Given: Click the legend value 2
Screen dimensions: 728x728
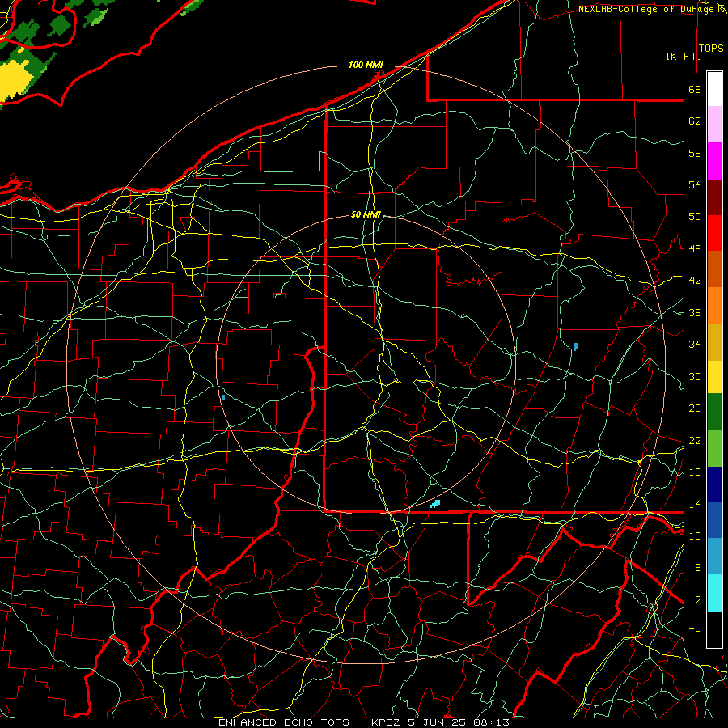Looking at the screenshot, I should 698,600.
